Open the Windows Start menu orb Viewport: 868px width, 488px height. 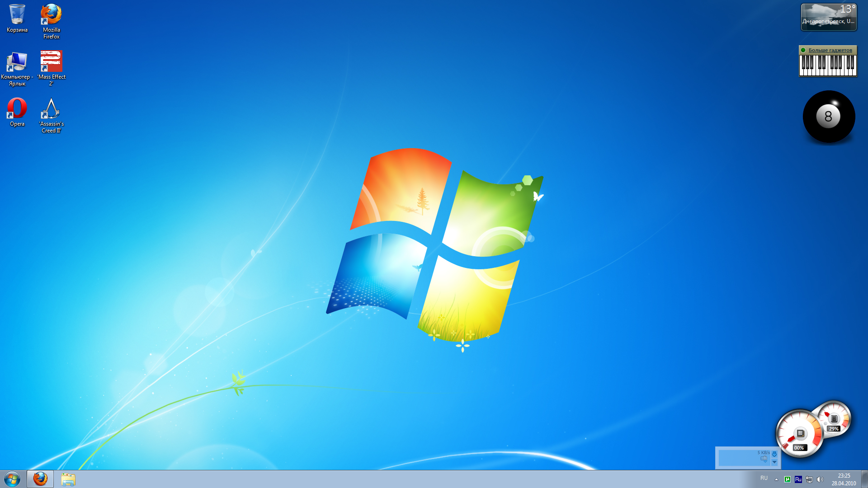12,479
